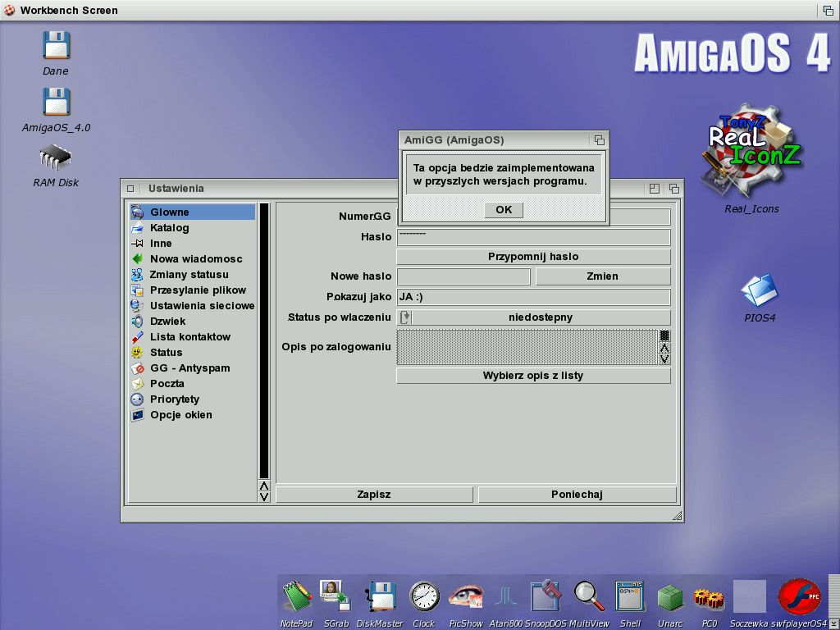This screenshot has width=840, height=630.
Task: Select Przesylanie plikow settings section
Action: click(193, 290)
